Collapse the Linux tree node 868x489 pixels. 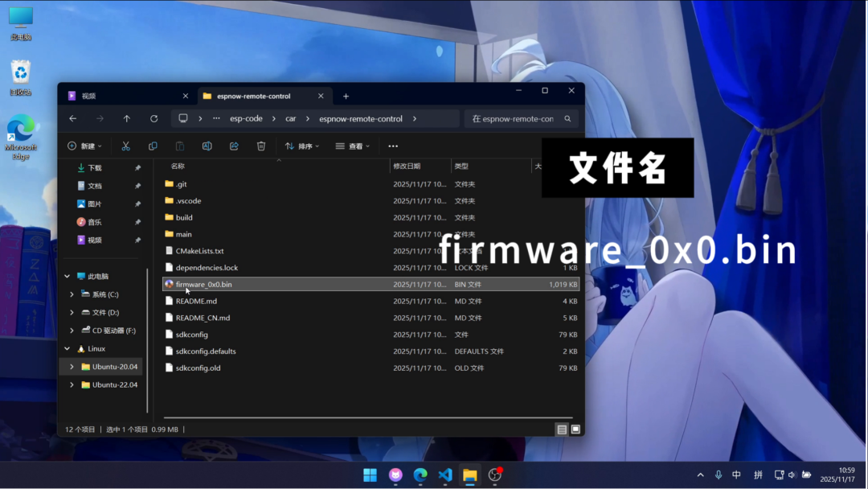(67, 349)
